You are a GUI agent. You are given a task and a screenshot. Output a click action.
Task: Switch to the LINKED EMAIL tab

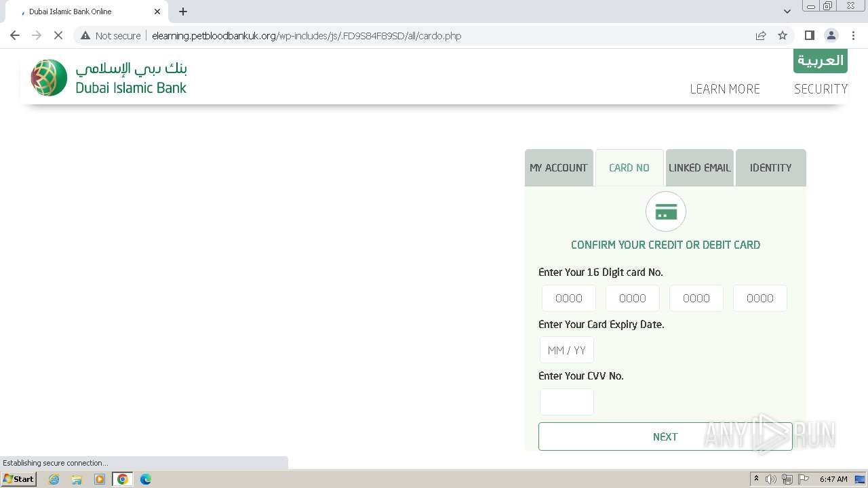pos(700,167)
